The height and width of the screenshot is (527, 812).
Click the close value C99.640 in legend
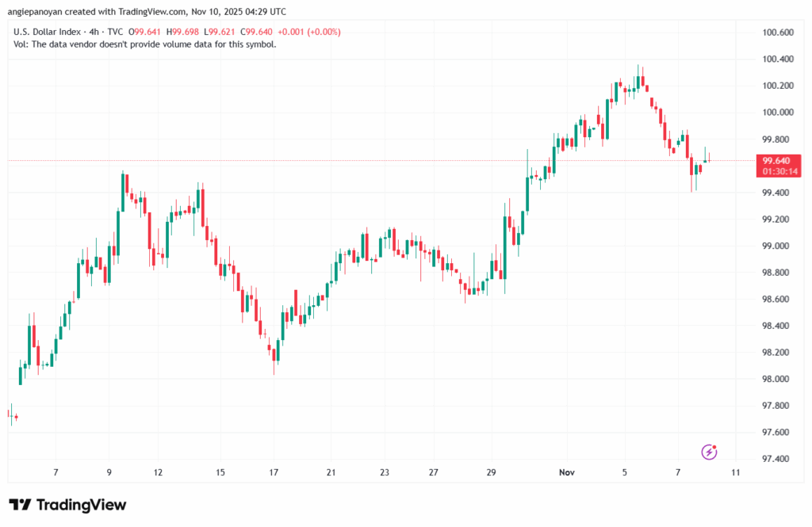pyautogui.click(x=274, y=32)
